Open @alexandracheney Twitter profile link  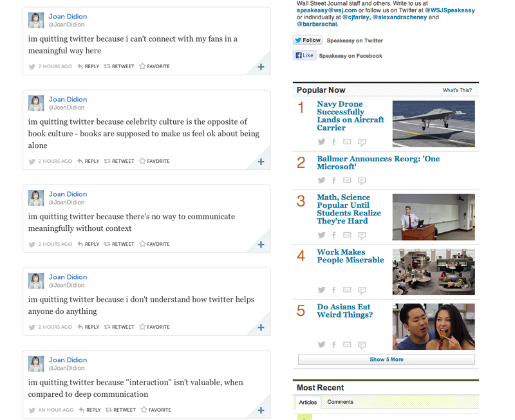click(399, 17)
